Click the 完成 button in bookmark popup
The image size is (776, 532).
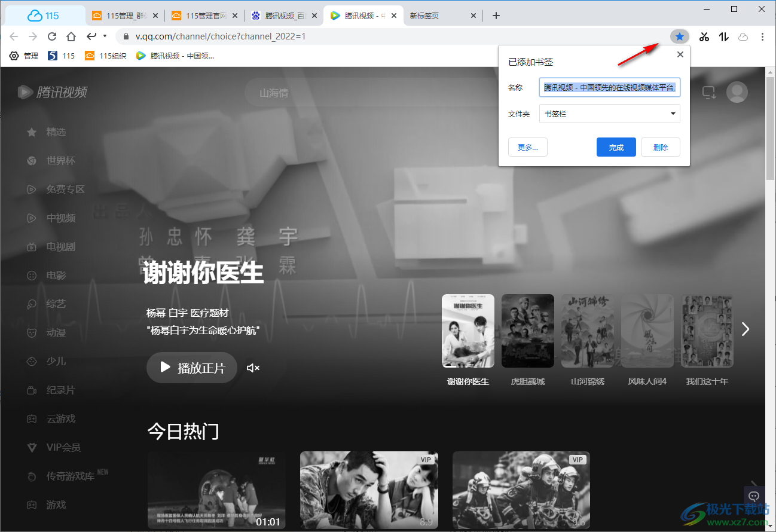[x=616, y=147]
